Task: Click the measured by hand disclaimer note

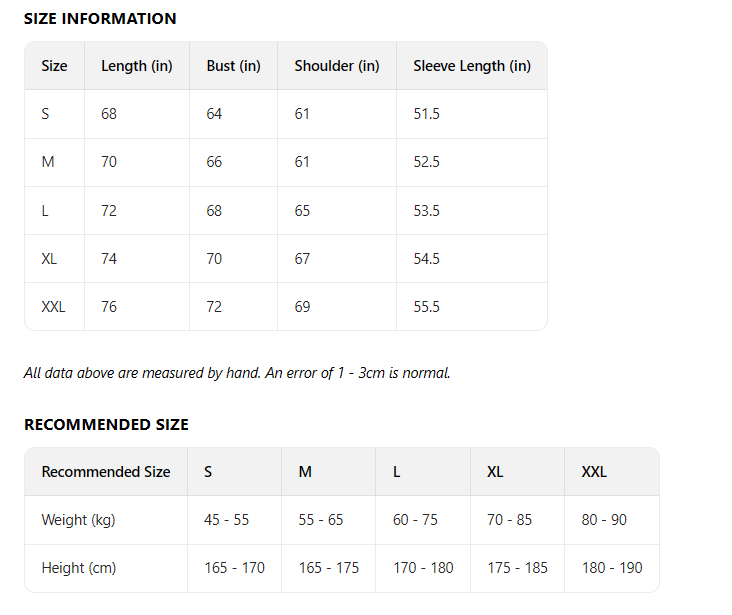Action: 237,373
